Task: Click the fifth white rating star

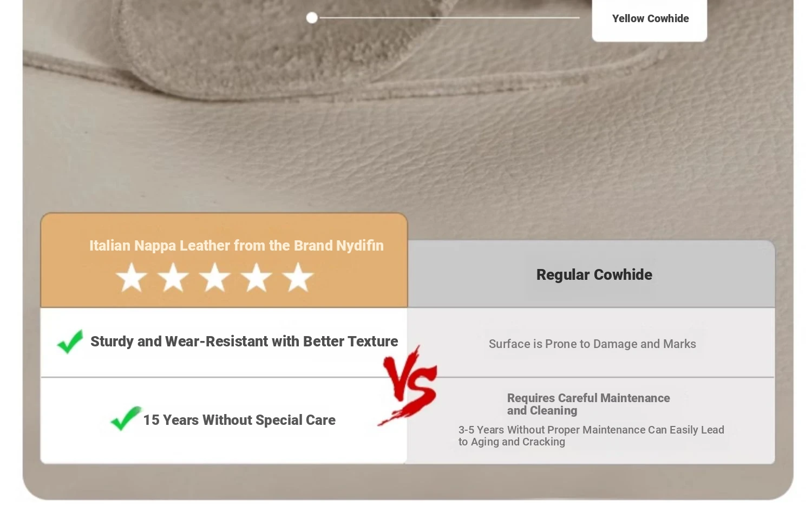Action: [298, 277]
